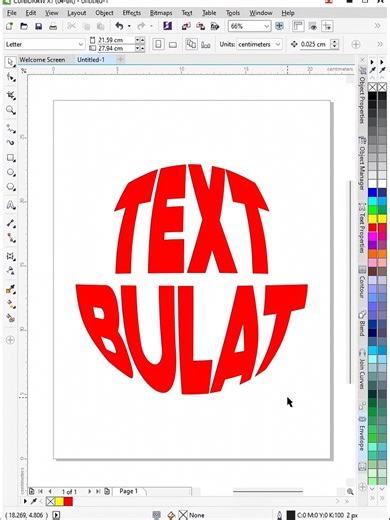Image resolution: width=390 pixels, height=520 pixels.
Task: Select the Transparency tool
Action: coord(11,270)
